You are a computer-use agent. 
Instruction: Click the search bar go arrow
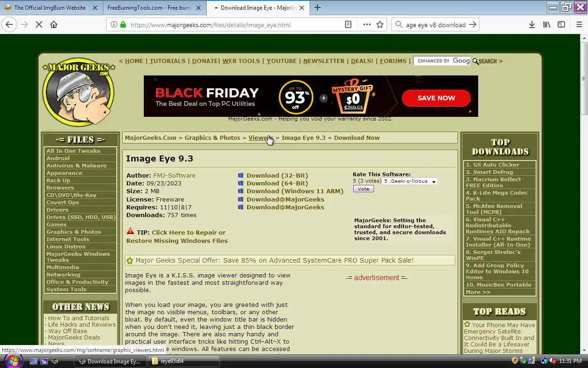tap(472, 25)
